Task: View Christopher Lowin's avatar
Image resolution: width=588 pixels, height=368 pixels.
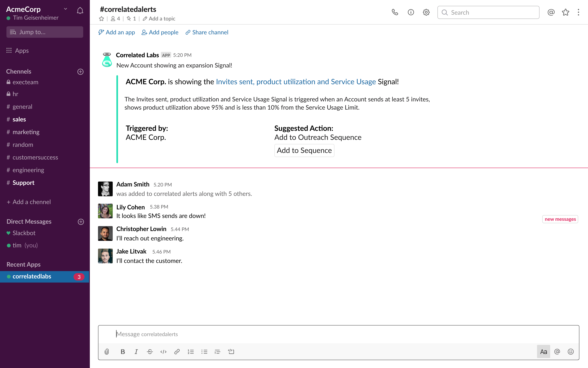Action: (105, 233)
